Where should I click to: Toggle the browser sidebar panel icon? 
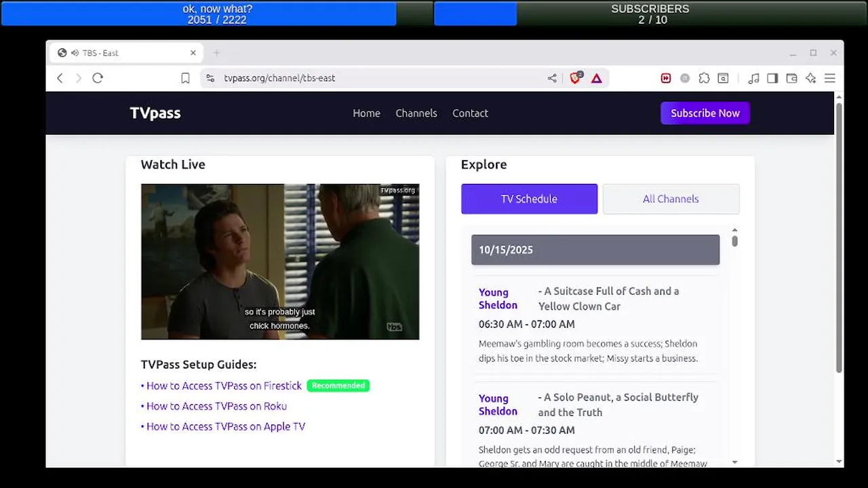pos(772,78)
